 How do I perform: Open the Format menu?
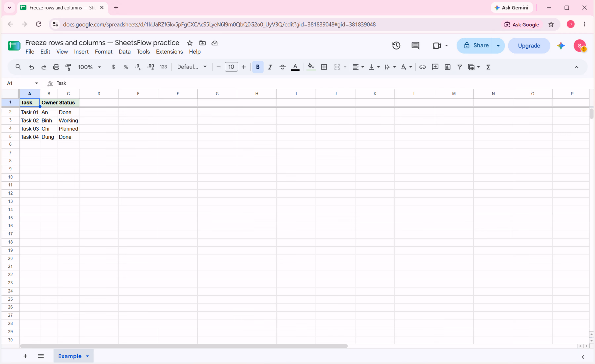[103, 52]
